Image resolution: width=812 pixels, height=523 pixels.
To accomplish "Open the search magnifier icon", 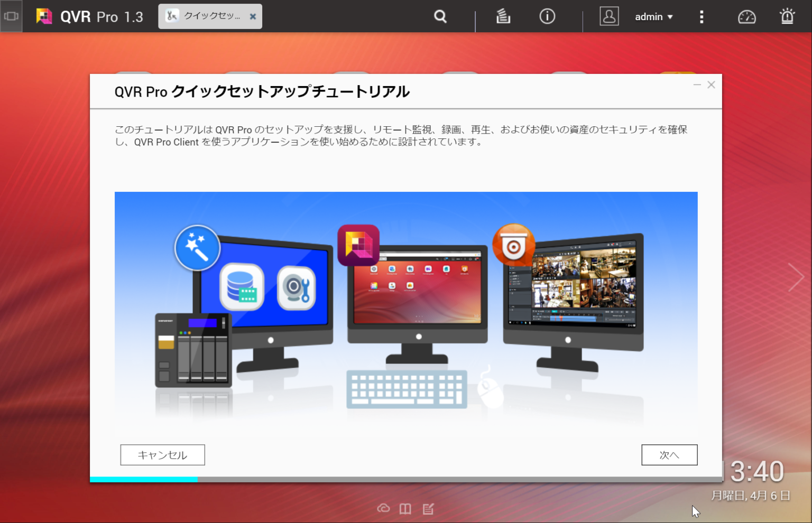I will pyautogui.click(x=440, y=17).
